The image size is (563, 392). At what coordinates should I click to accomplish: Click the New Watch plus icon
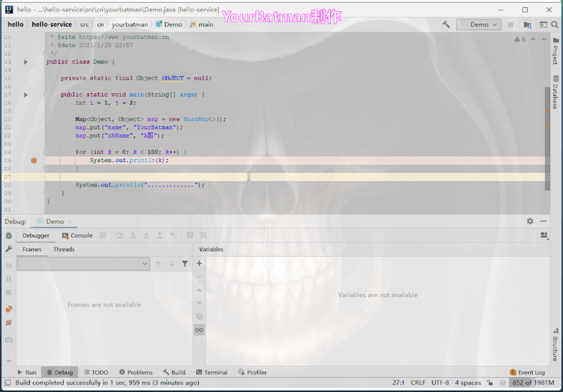click(199, 263)
